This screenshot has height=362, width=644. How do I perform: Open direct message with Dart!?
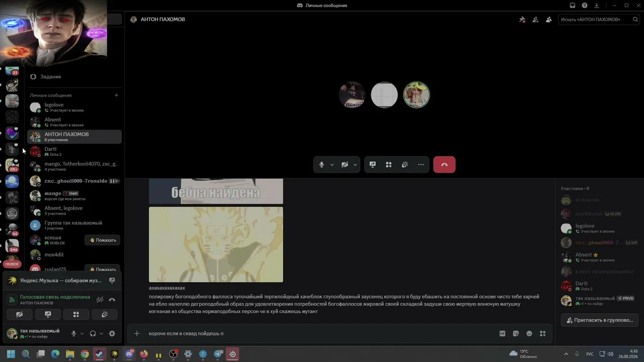pyautogui.click(x=74, y=151)
